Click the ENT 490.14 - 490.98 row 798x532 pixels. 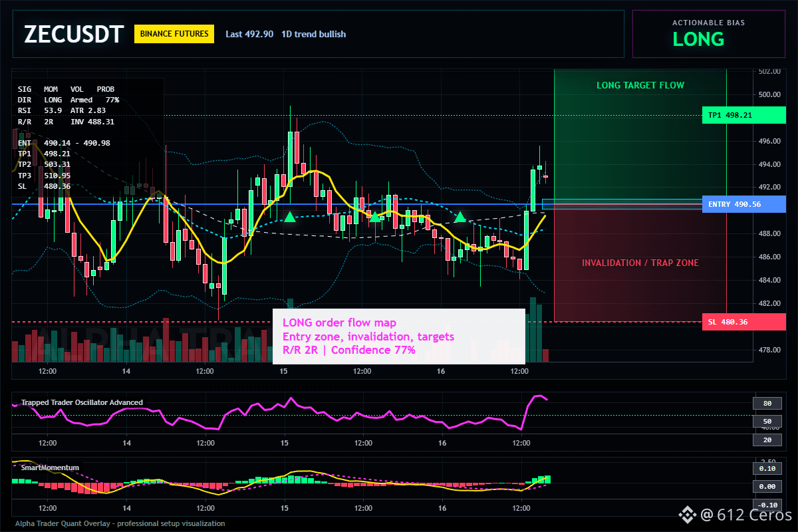click(64, 143)
